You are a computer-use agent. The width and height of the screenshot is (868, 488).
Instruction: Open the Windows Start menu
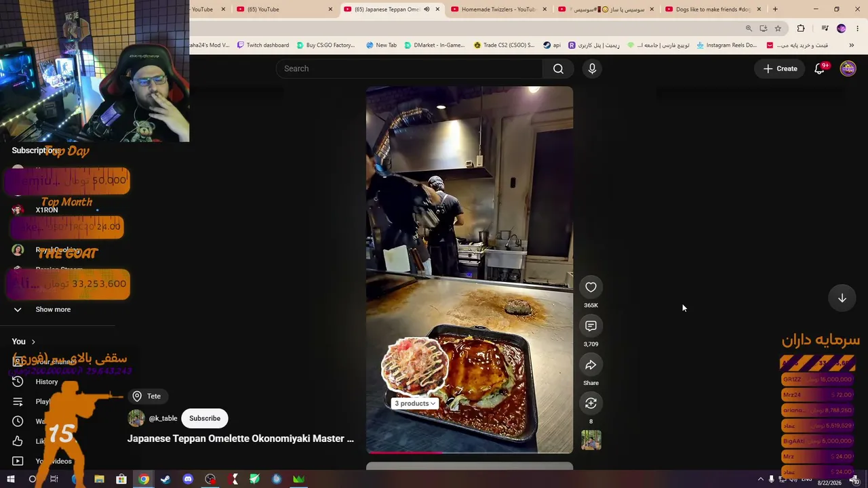[11, 479]
